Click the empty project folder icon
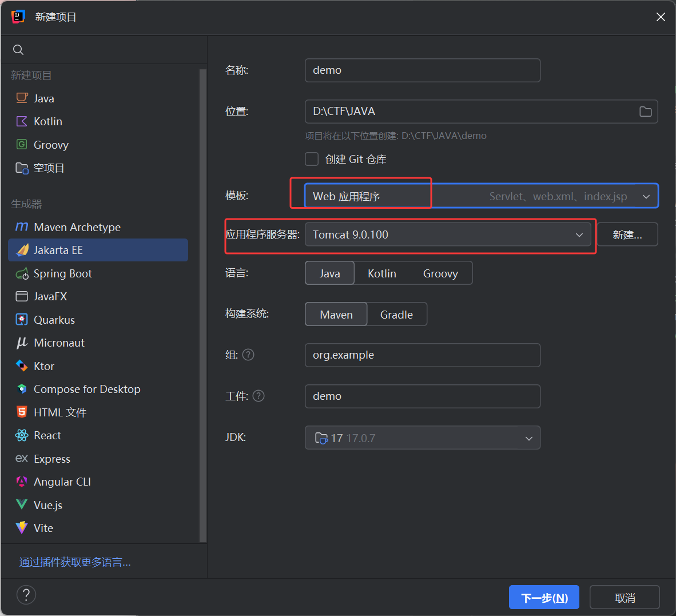The width and height of the screenshot is (676, 616). tap(22, 168)
